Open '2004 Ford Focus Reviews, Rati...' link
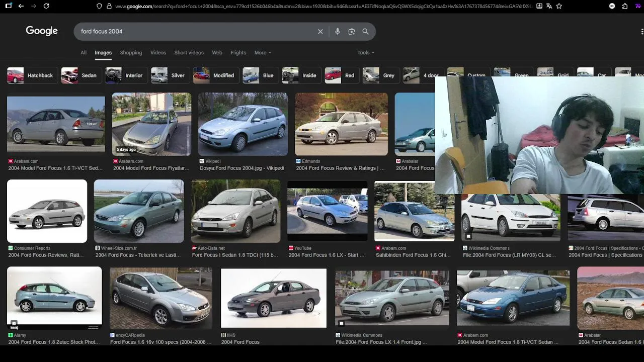The height and width of the screenshot is (362, 644). 46,255
